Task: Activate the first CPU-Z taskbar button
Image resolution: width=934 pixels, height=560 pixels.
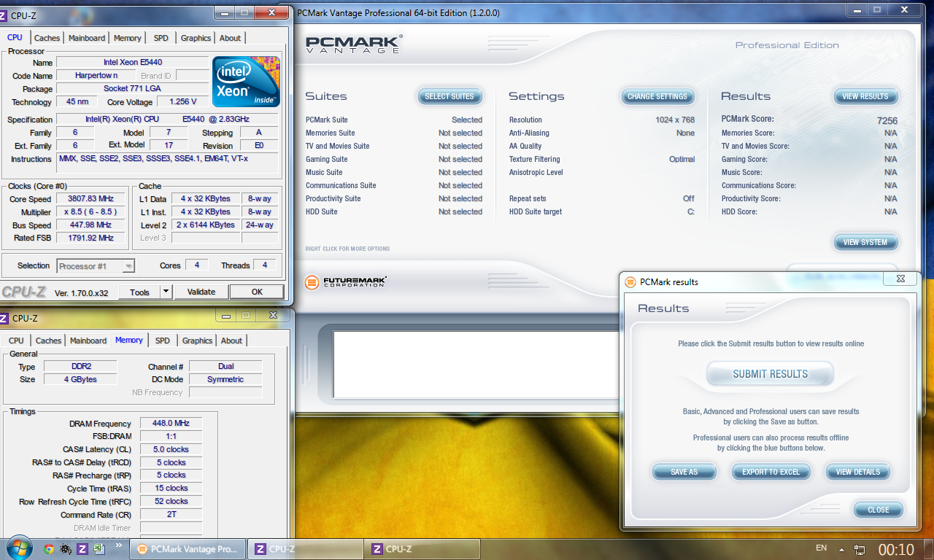Action: (x=306, y=549)
